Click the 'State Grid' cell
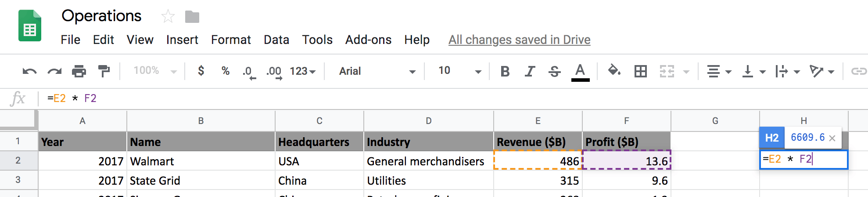Viewport: 868px width, 197px height. (x=201, y=180)
